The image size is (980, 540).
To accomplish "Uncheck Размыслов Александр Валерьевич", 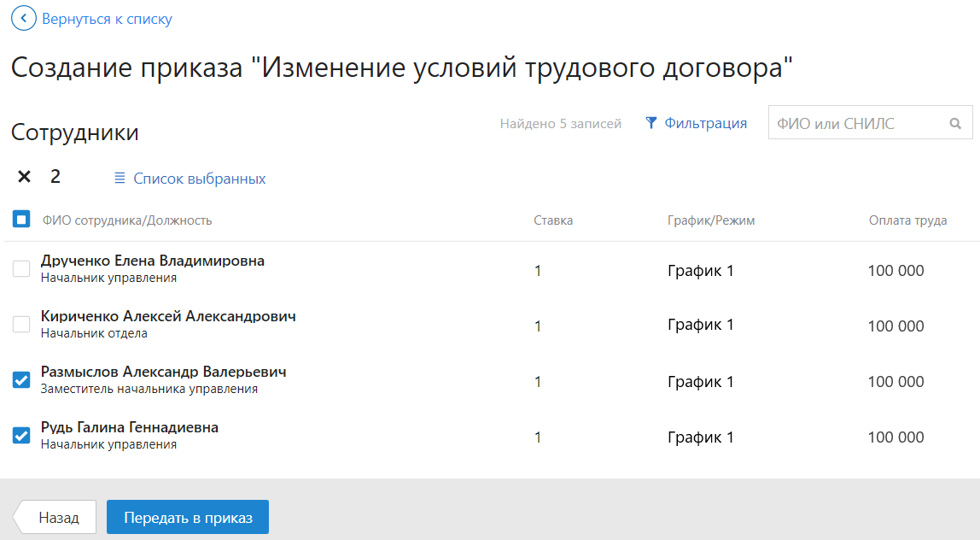I will point(21,380).
